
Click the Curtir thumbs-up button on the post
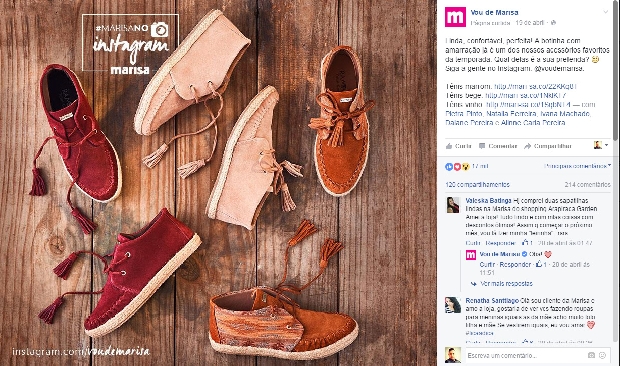point(458,146)
